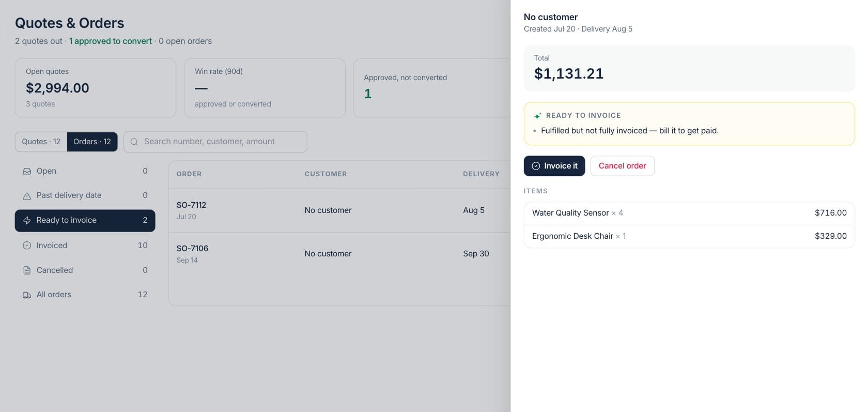
Task: Click the Open quotes $2,994.00 card
Action: 96,88
